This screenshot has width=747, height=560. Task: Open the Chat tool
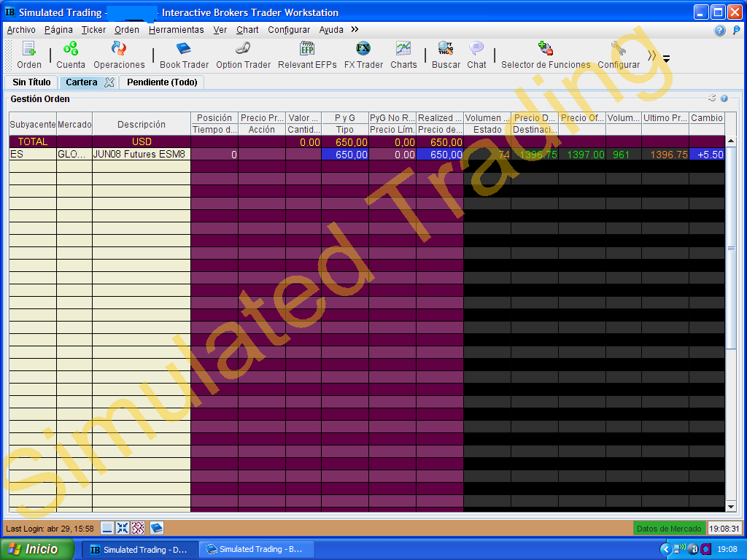(x=476, y=55)
